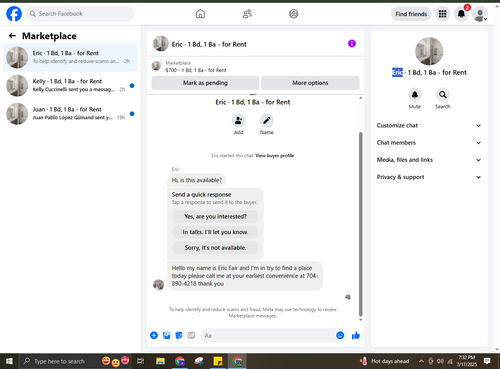Screen dimensions: 500x369
Task: Open the View buyer profile link
Action: click(274, 155)
